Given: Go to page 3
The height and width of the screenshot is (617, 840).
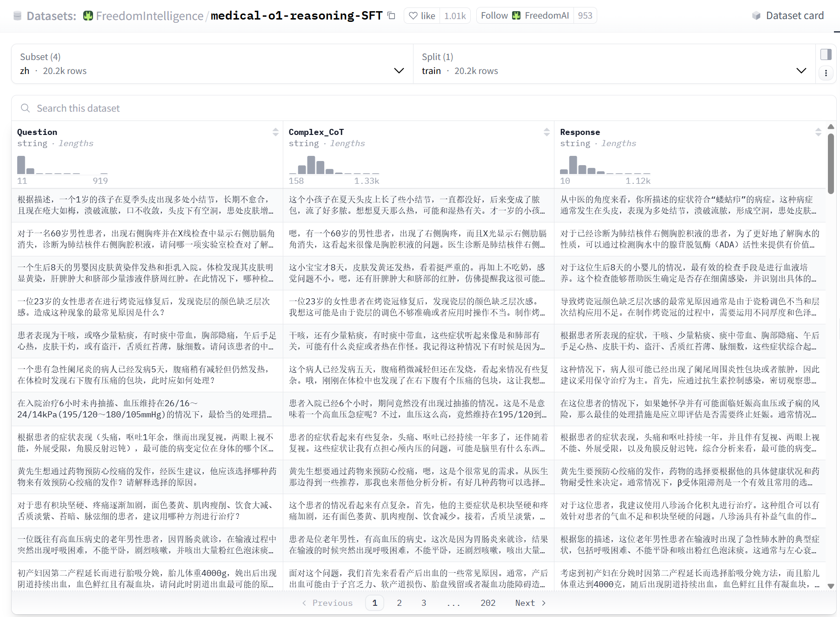Looking at the screenshot, I should (424, 603).
